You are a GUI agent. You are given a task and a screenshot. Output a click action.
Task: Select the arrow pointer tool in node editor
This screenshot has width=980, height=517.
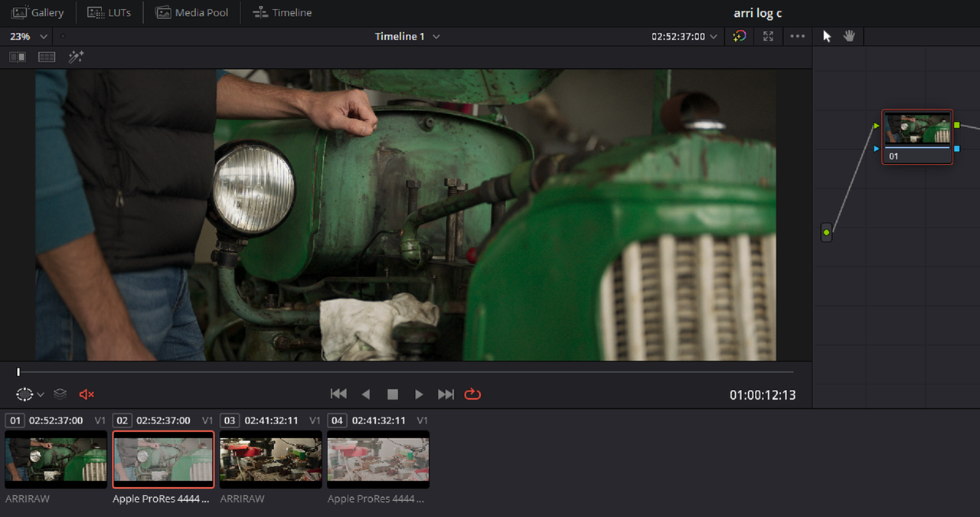827,36
